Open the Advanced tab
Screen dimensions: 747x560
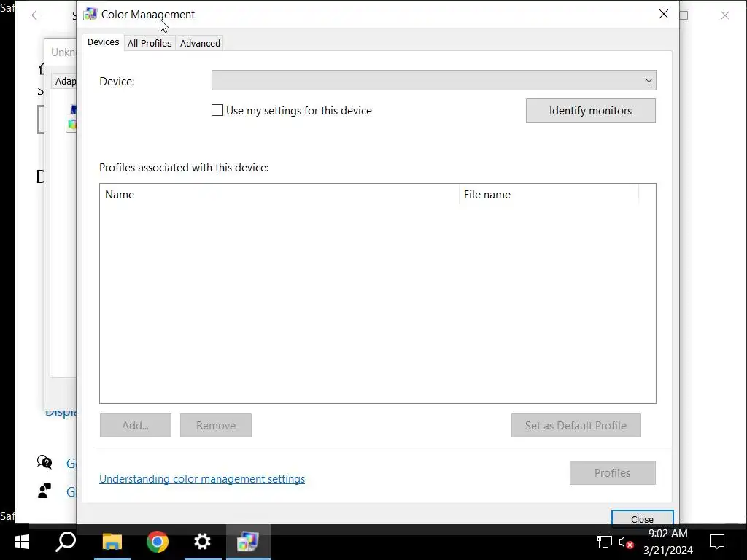(x=200, y=43)
